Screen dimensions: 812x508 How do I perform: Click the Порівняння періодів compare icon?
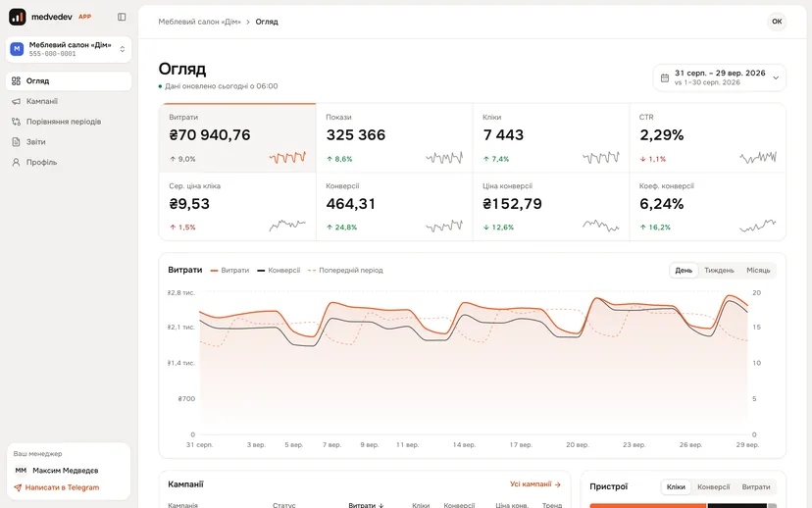(x=16, y=122)
